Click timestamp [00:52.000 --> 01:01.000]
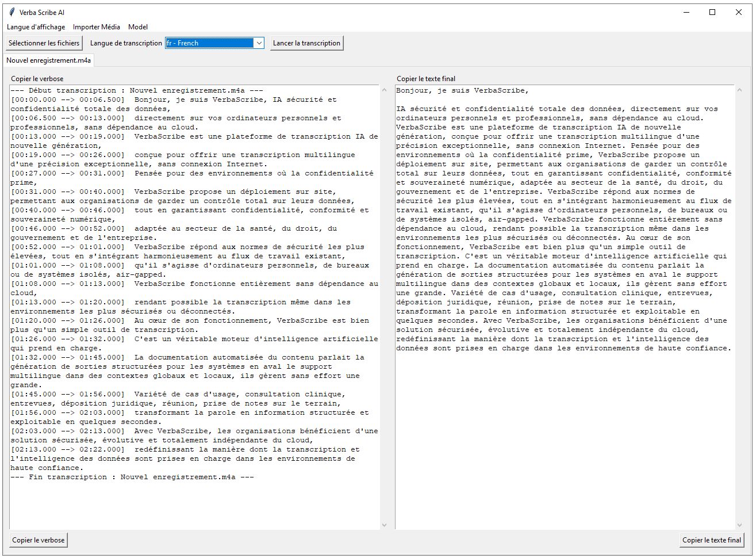Image resolution: width=756 pixels, height=558 pixels. coord(67,247)
